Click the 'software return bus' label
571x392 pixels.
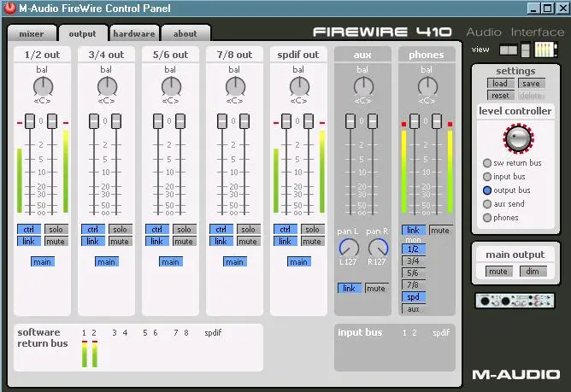43,337
